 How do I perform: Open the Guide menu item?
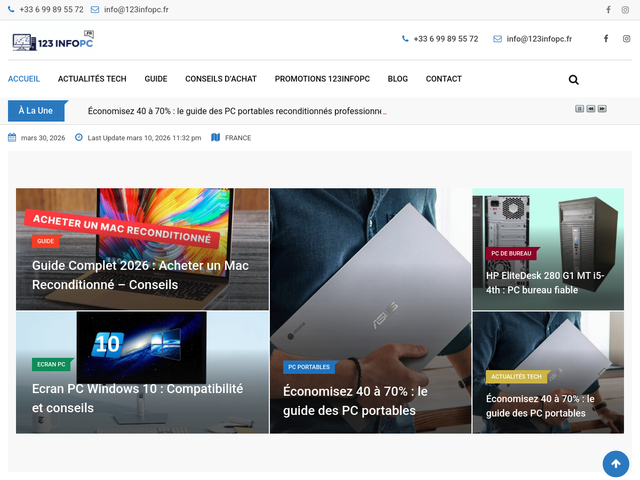[156, 79]
